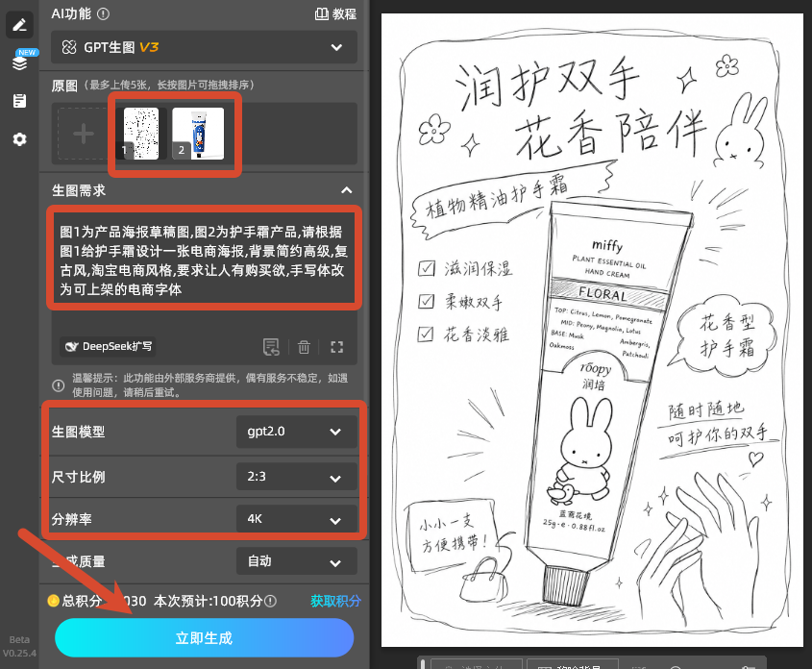Click the sketch poster preview image
This screenshot has height=669, width=812.
pyautogui.click(x=592, y=330)
